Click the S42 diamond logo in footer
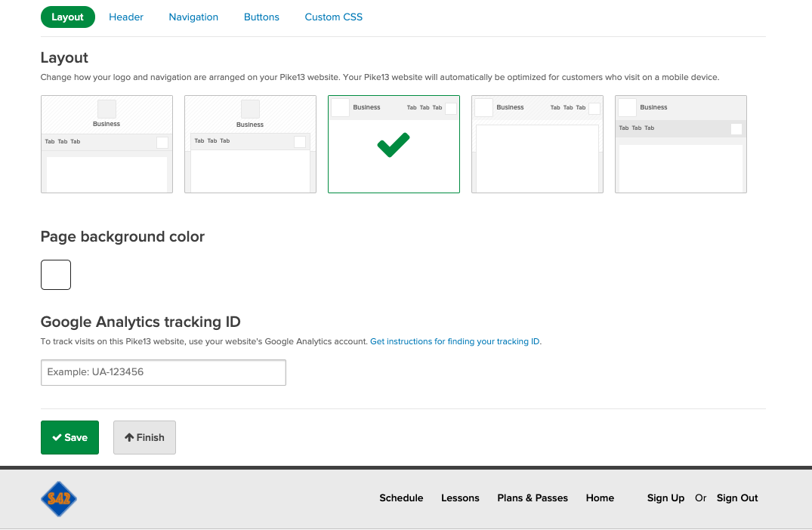Screen dimensions: 812x530 pos(59,499)
